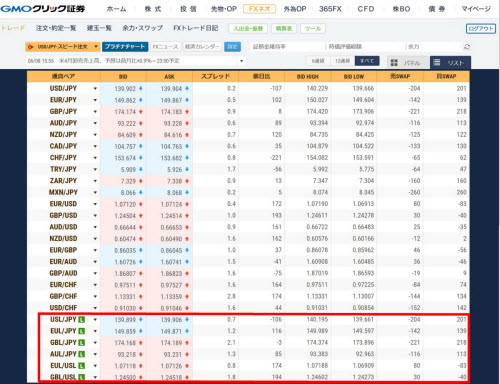
Task: Click the GMOクリック証券 logo
Action: 43,9
